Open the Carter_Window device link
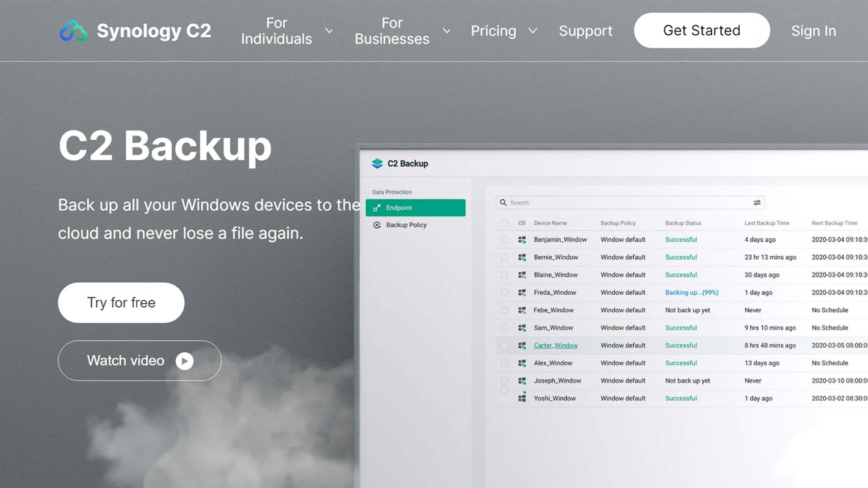The height and width of the screenshot is (488, 868). 555,346
